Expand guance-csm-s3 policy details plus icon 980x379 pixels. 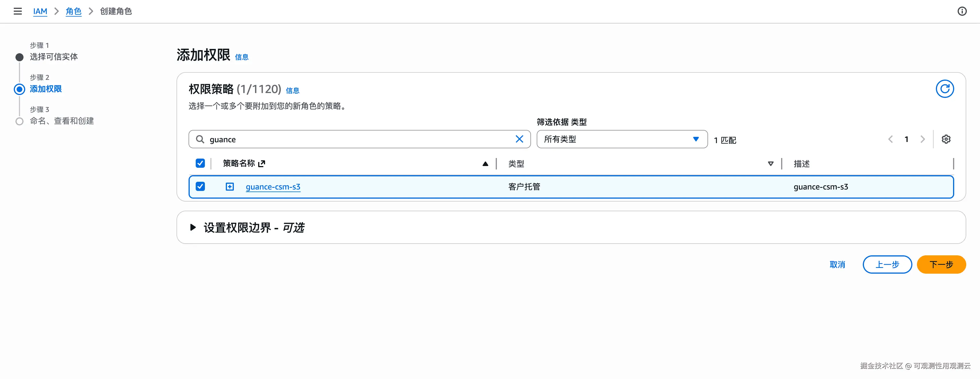pyautogui.click(x=230, y=187)
